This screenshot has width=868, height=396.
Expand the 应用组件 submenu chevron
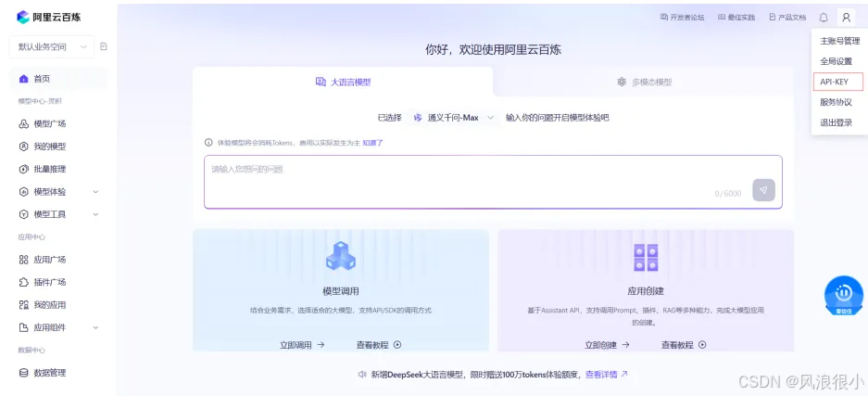click(95, 328)
